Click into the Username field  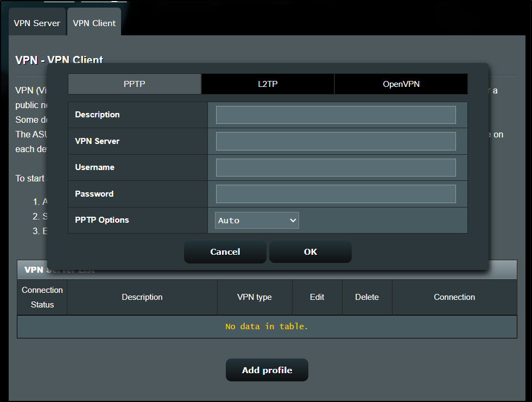tap(335, 168)
